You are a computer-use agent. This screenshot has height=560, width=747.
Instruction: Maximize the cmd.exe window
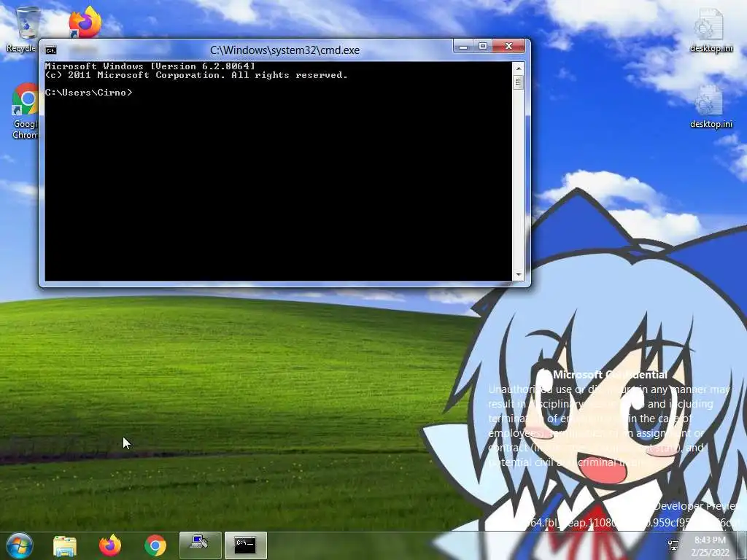coord(483,46)
